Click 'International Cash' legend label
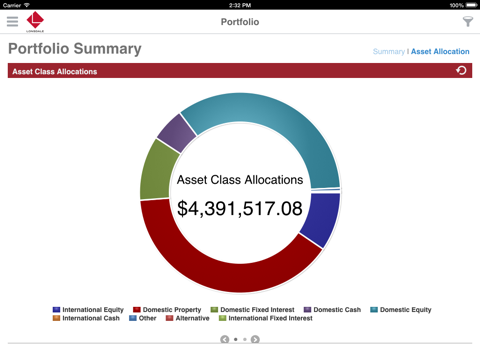Image resolution: width=480 pixels, height=360 pixels. click(x=91, y=318)
